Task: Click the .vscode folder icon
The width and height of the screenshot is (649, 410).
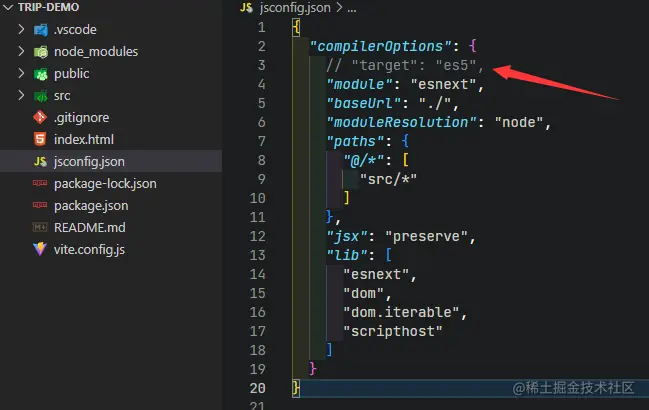Action: click(41, 30)
